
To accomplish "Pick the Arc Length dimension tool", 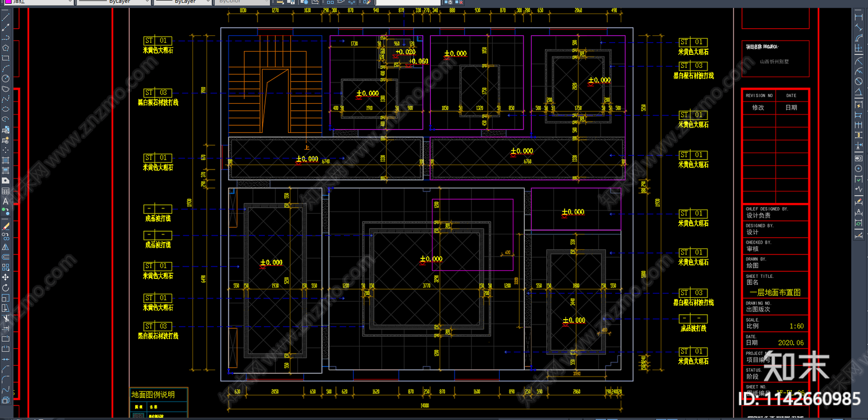I will pos(859,38).
